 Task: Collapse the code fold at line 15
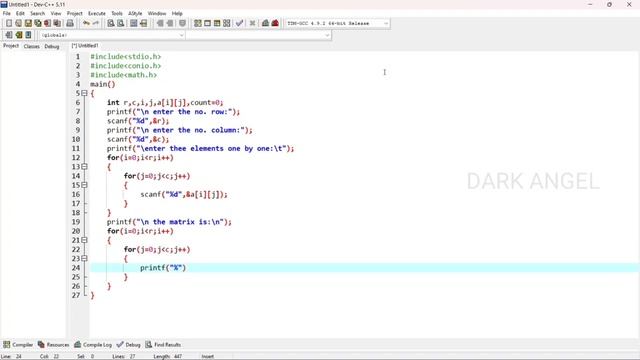84,185
